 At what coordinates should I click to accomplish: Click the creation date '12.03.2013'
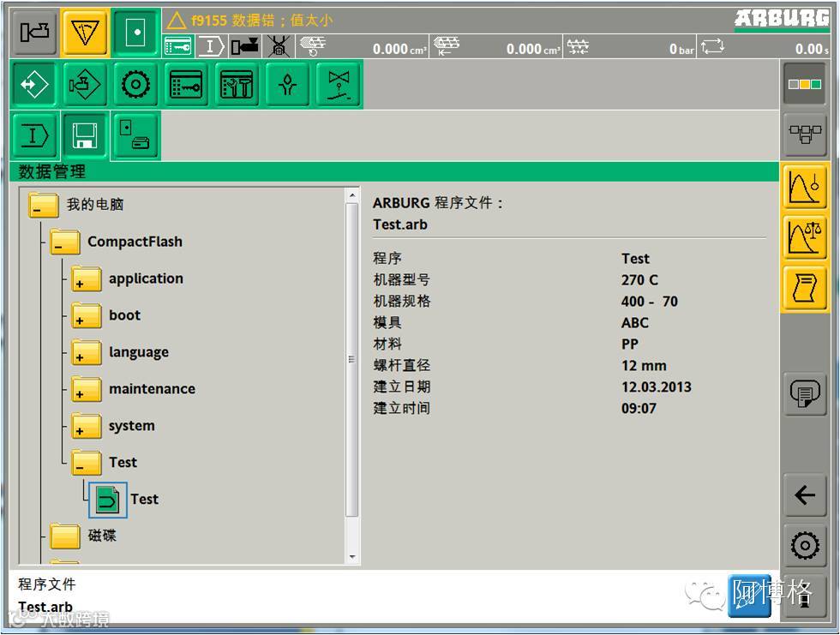click(x=657, y=387)
